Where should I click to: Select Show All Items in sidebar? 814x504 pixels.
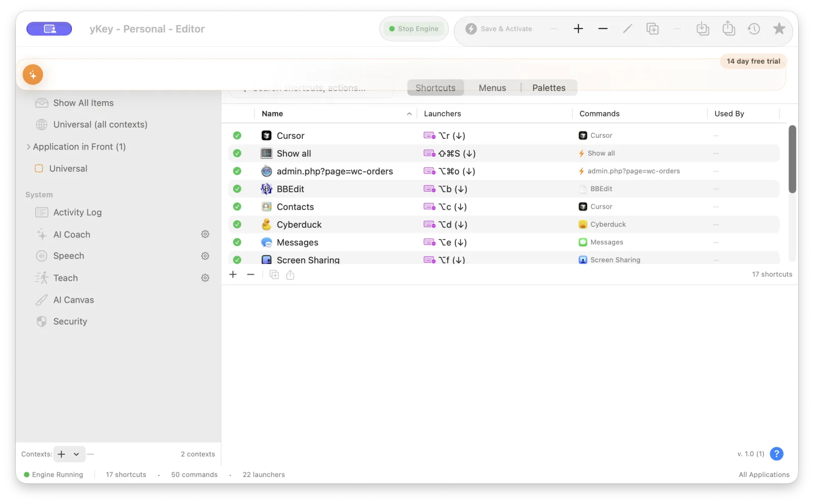[83, 103]
